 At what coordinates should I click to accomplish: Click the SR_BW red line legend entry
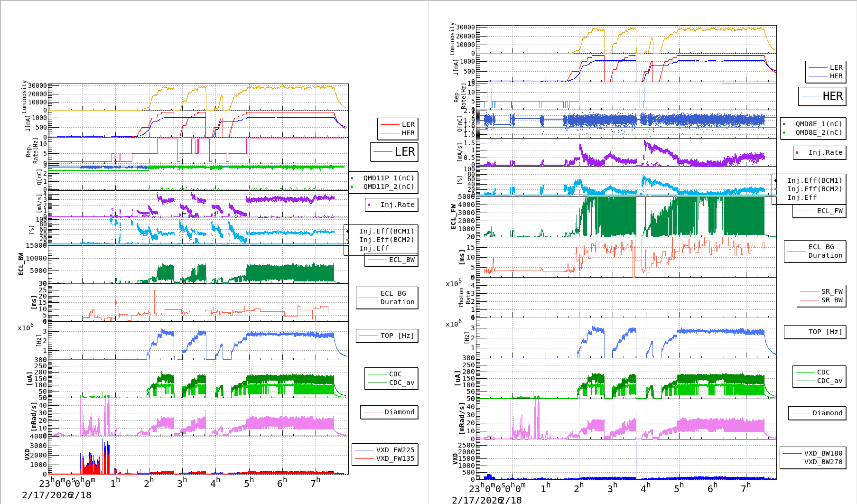point(821,300)
